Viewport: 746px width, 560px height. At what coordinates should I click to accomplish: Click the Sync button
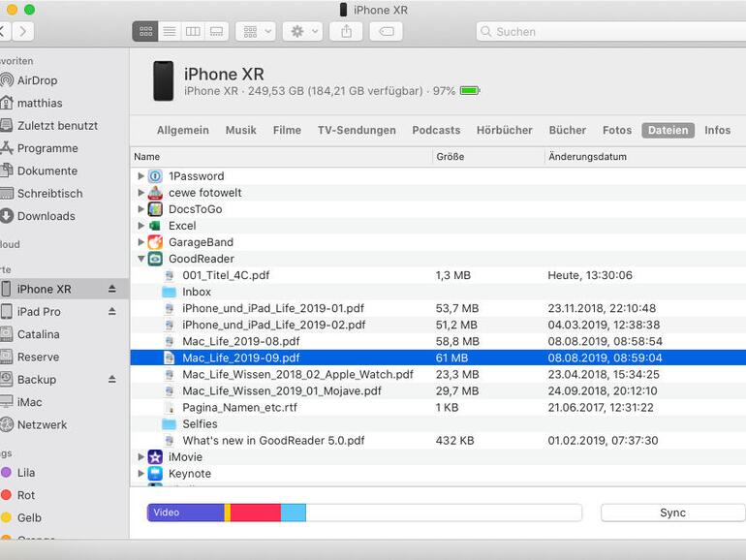point(672,513)
